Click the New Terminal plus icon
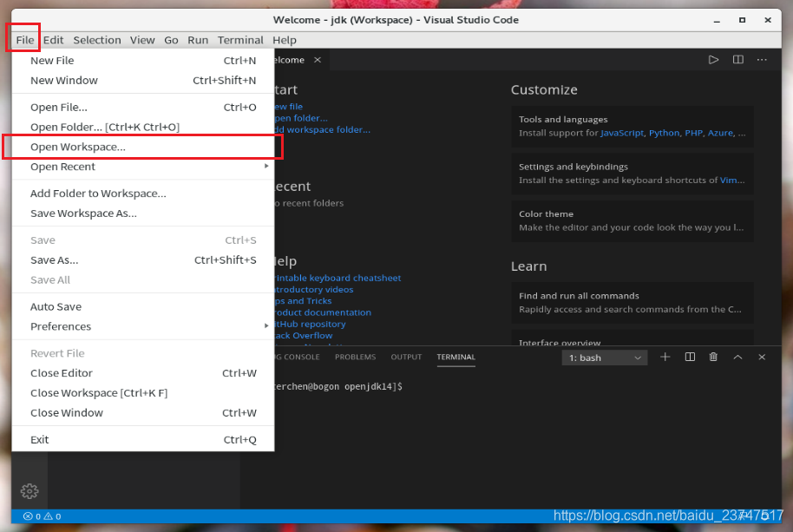The width and height of the screenshot is (793, 532). (x=665, y=357)
